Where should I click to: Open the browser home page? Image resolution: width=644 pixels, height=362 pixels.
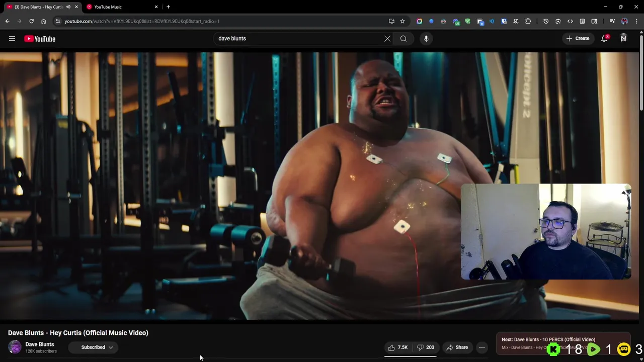43,21
